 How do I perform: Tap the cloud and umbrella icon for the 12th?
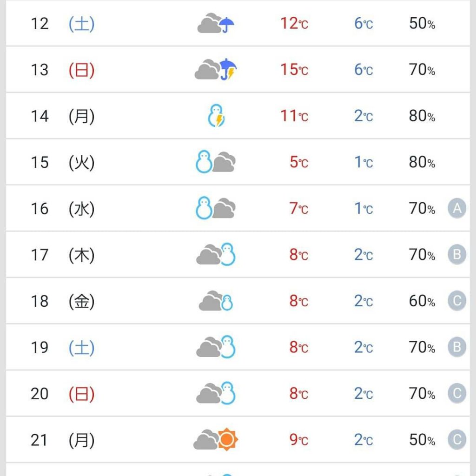click(216, 23)
